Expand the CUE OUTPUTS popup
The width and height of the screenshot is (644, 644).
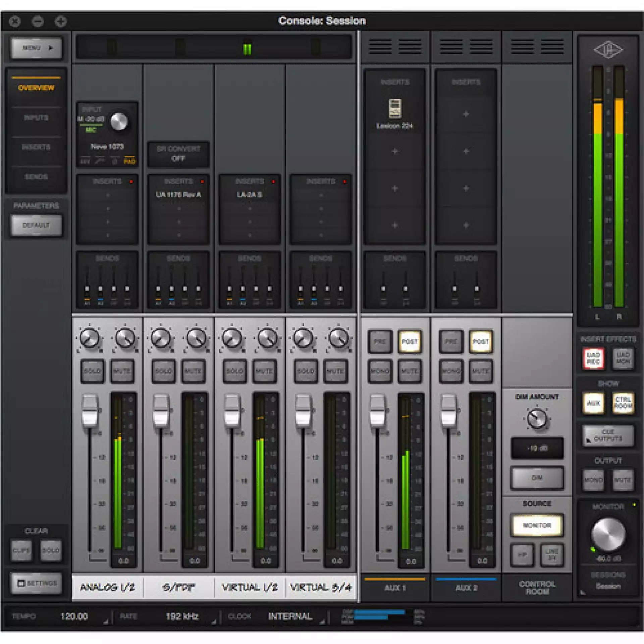(x=608, y=435)
